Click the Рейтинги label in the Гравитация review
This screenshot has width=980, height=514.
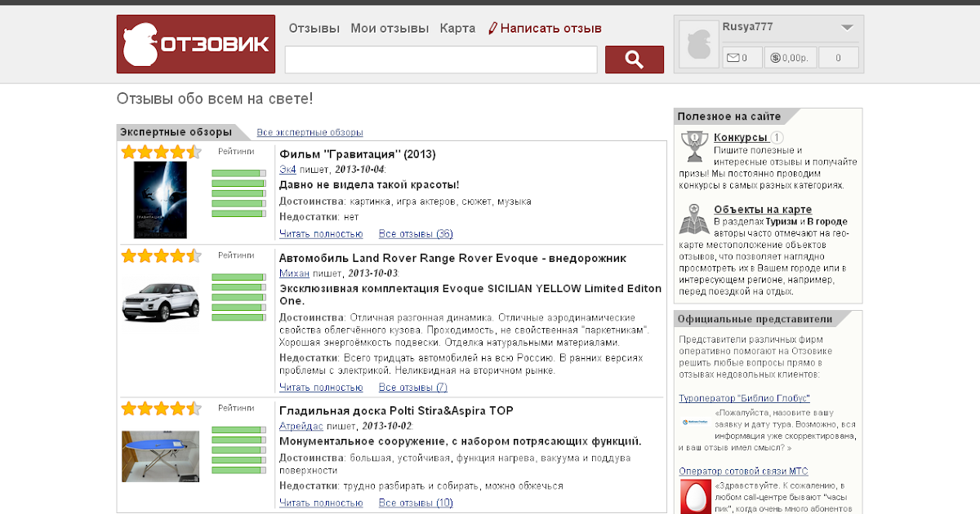coord(236,151)
